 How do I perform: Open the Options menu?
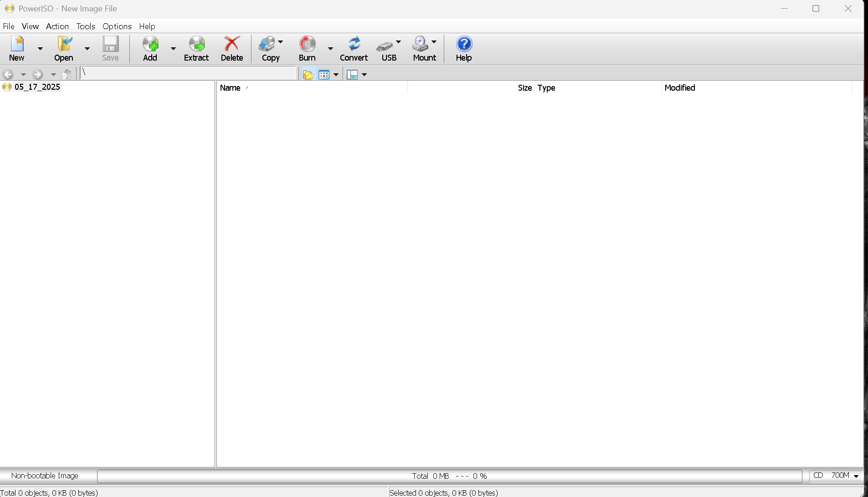117,26
